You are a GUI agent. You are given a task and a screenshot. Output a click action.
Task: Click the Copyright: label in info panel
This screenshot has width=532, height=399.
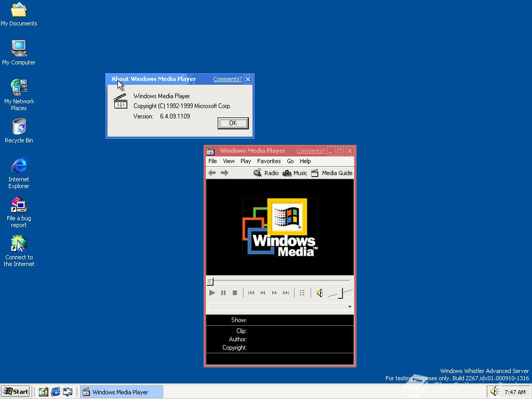(234, 348)
